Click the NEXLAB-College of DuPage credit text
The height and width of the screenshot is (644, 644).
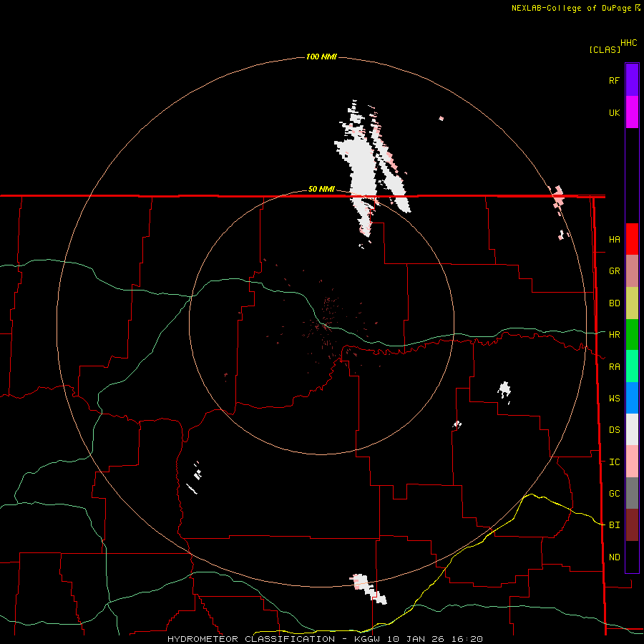pyautogui.click(x=571, y=8)
